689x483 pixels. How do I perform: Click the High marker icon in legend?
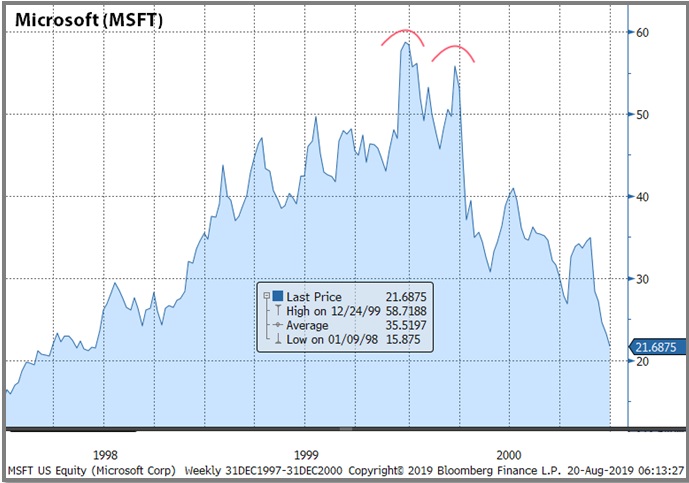[x=277, y=312]
